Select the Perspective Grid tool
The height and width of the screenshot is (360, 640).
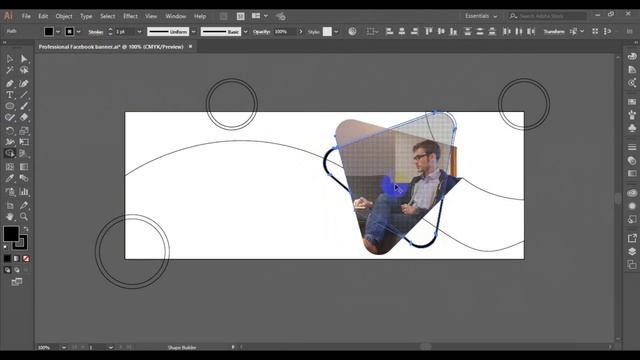coord(24,153)
